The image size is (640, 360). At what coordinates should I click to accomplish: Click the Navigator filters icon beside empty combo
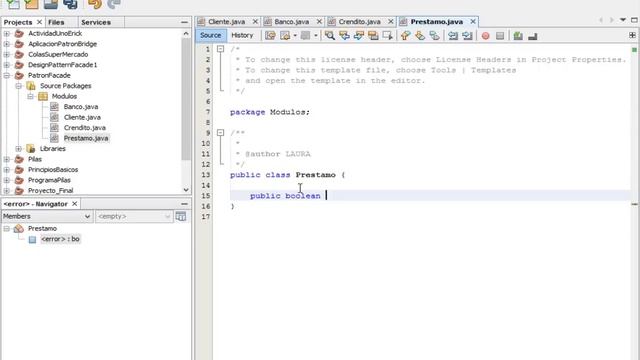tap(181, 216)
